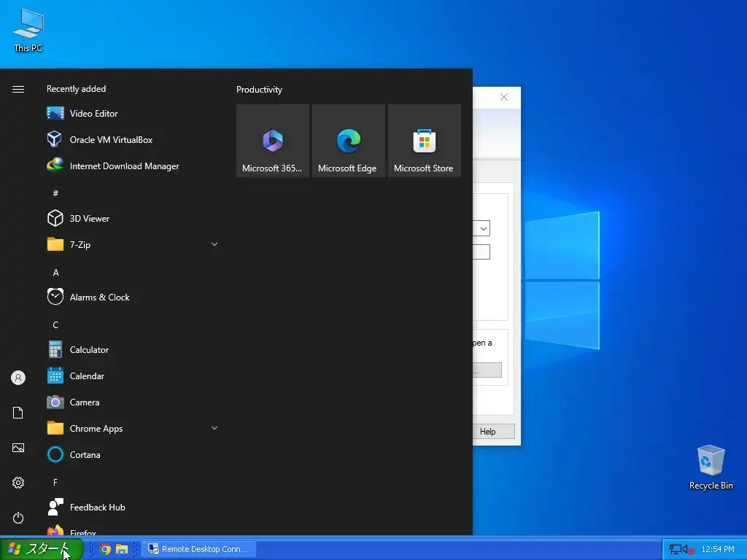Image resolution: width=747 pixels, height=560 pixels.
Task: Open the 7-Zip folder
Action: [x=133, y=245]
